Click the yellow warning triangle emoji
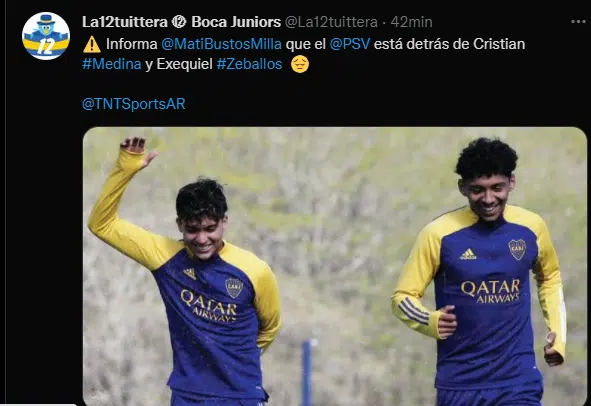The height and width of the screenshot is (406, 591). pos(92,44)
